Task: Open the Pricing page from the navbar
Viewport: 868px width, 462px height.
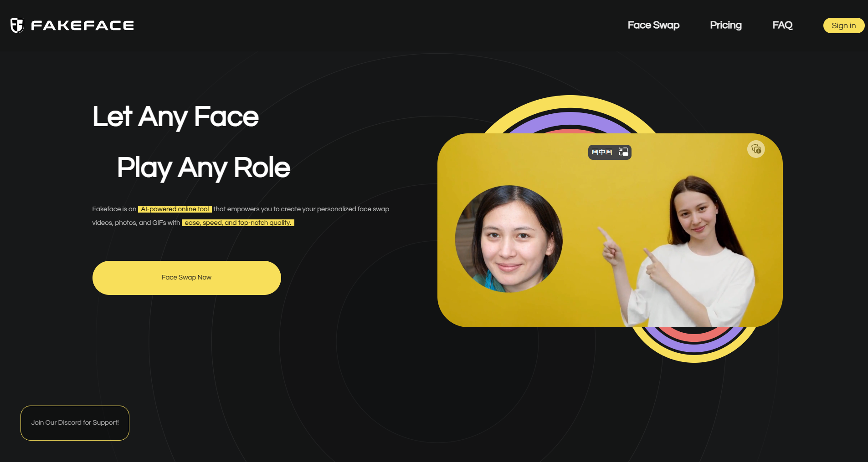Action: [x=726, y=25]
